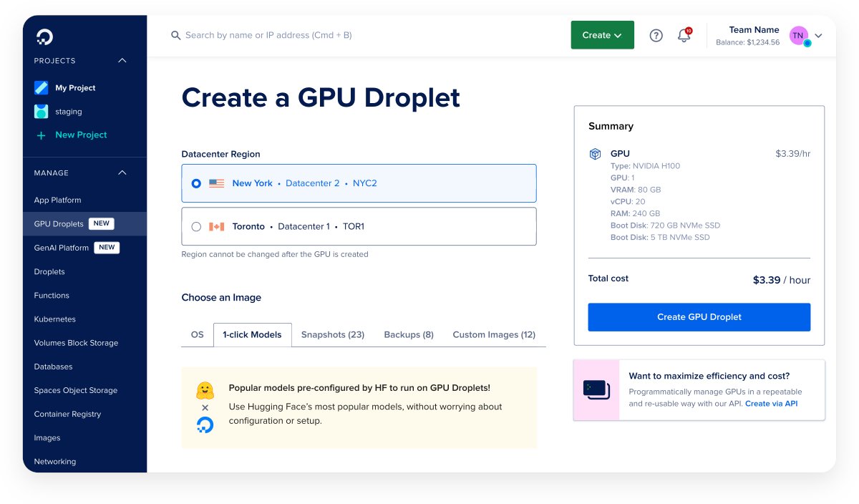Click the TN team avatar
This screenshot has height=504, width=859.
(799, 35)
